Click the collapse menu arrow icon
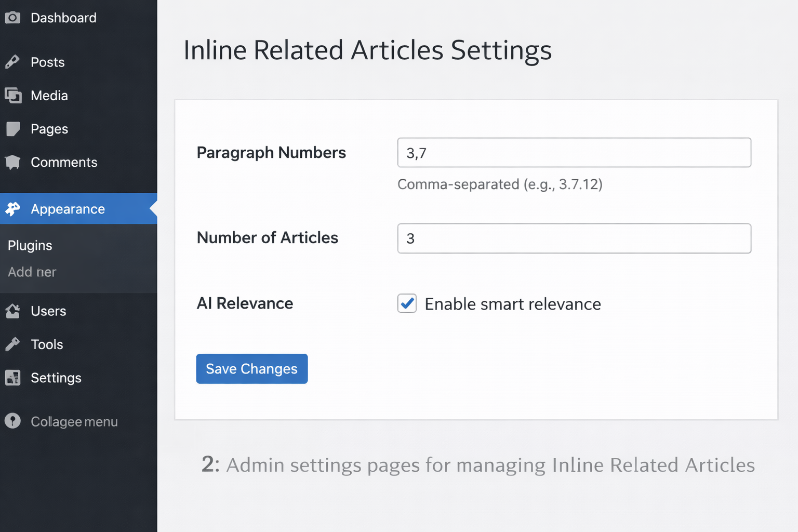The height and width of the screenshot is (532, 798). 13,421
